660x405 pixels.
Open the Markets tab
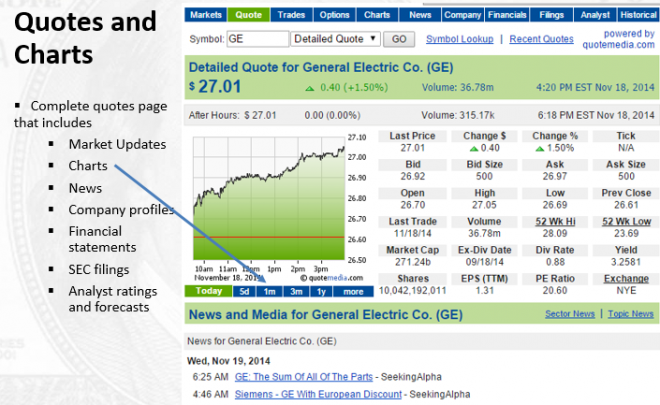coord(206,15)
